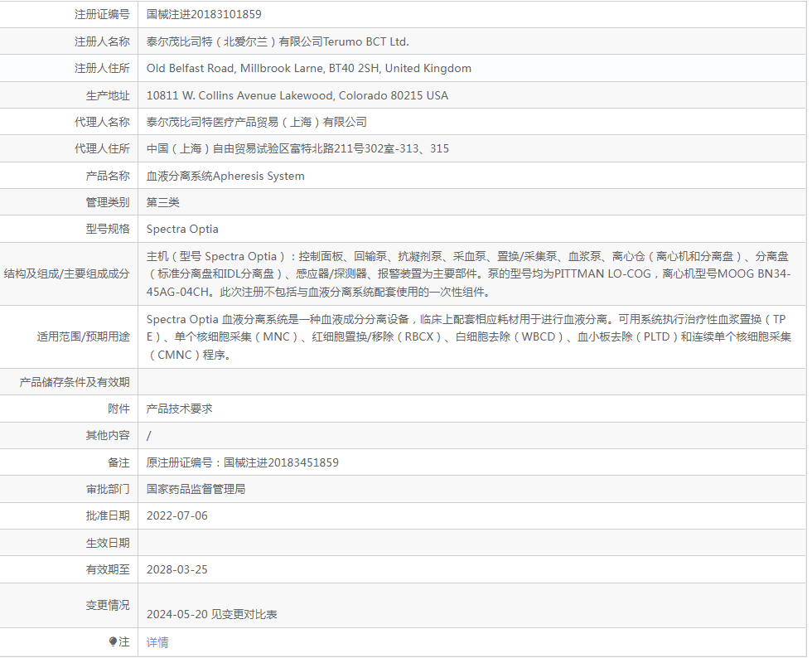
Task: Select approval date 2022-07-06
Action: click(177, 516)
